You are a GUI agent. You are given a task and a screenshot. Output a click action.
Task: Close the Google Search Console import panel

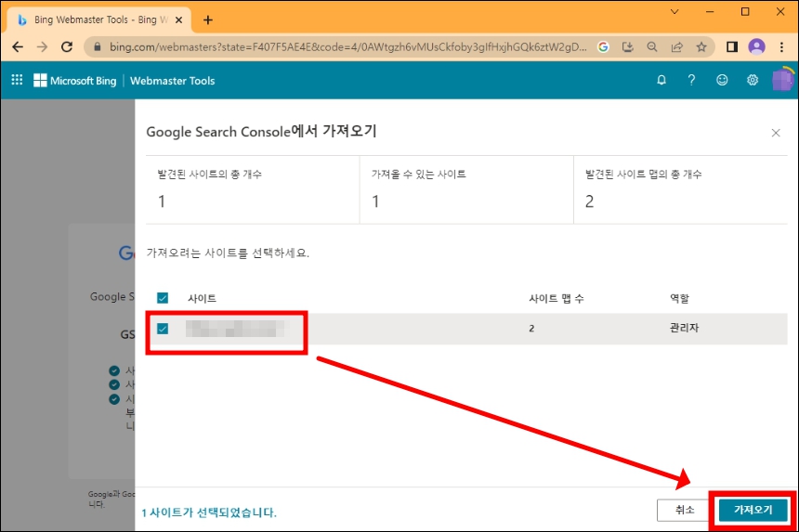click(x=776, y=133)
